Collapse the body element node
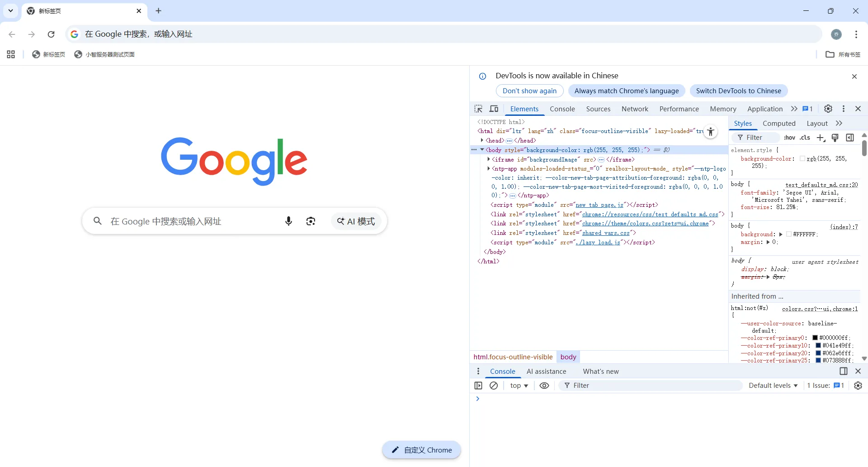The height and width of the screenshot is (467, 868). (x=482, y=150)
